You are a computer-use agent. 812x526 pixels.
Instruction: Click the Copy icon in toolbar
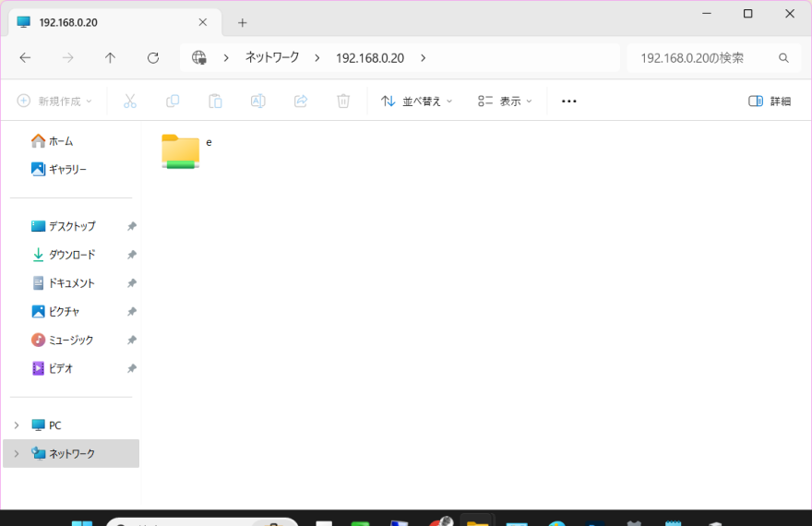[173, 101]
